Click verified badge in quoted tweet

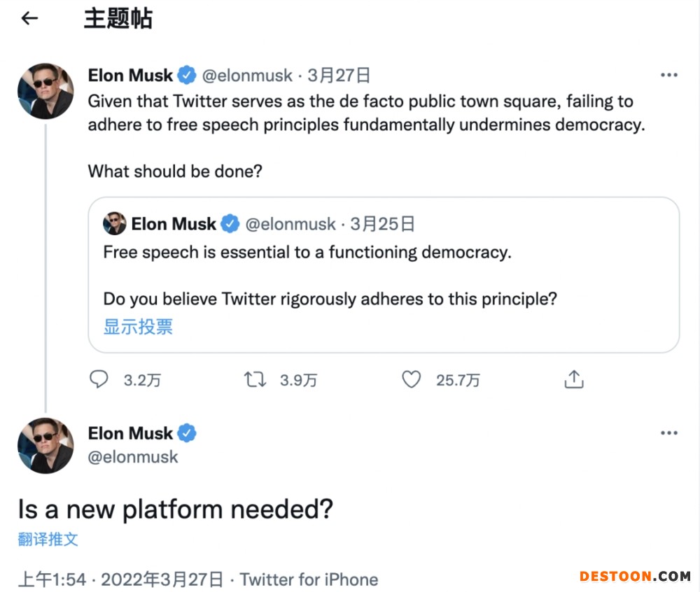pyautogui.click(x=230, y=224)
